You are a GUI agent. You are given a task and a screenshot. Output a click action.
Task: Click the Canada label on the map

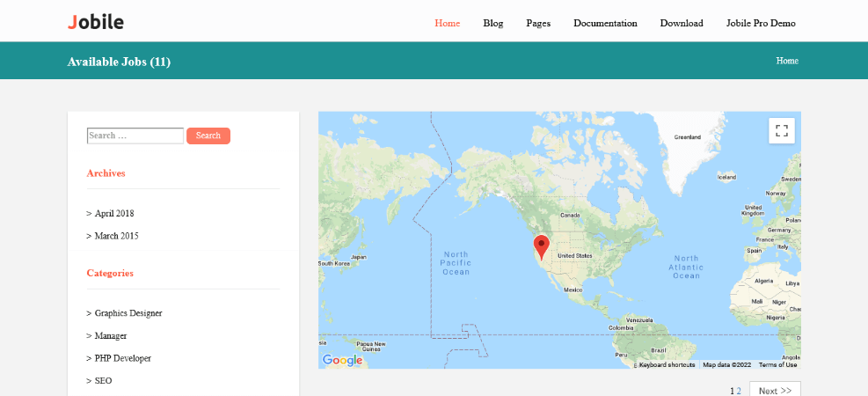click(570, 215)
